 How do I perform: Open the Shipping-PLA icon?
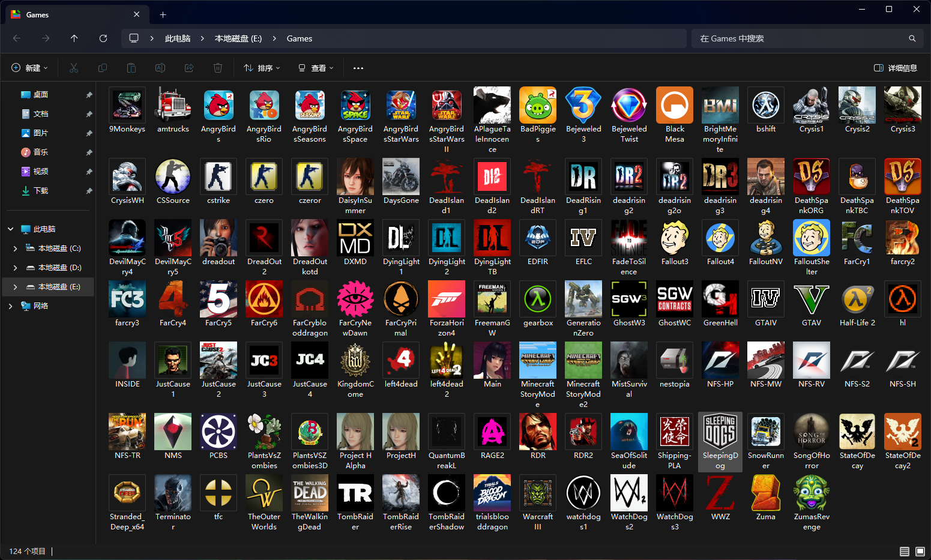coord(675,432)
